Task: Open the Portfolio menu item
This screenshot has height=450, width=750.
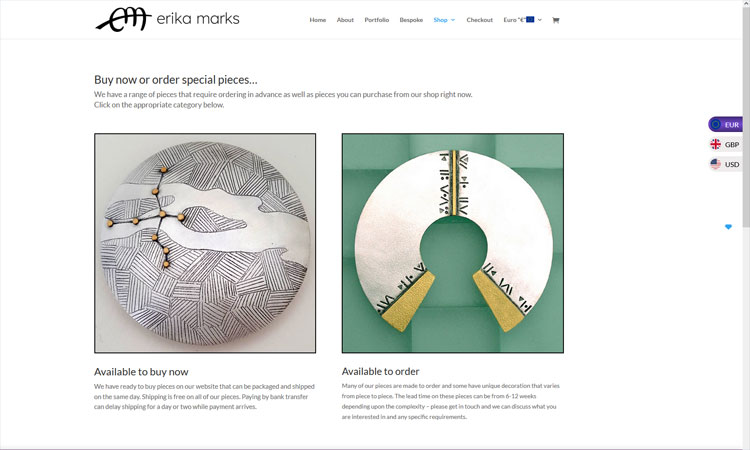Action: coord(376,20)
